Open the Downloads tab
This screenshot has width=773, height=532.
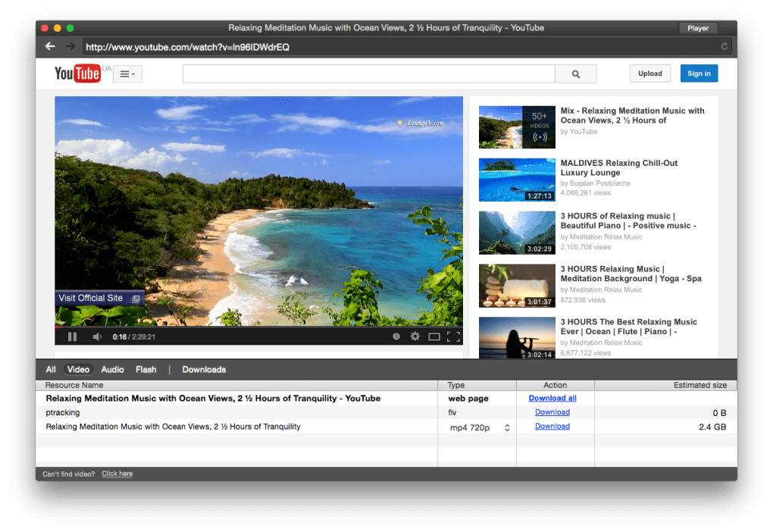pos(204,369)
